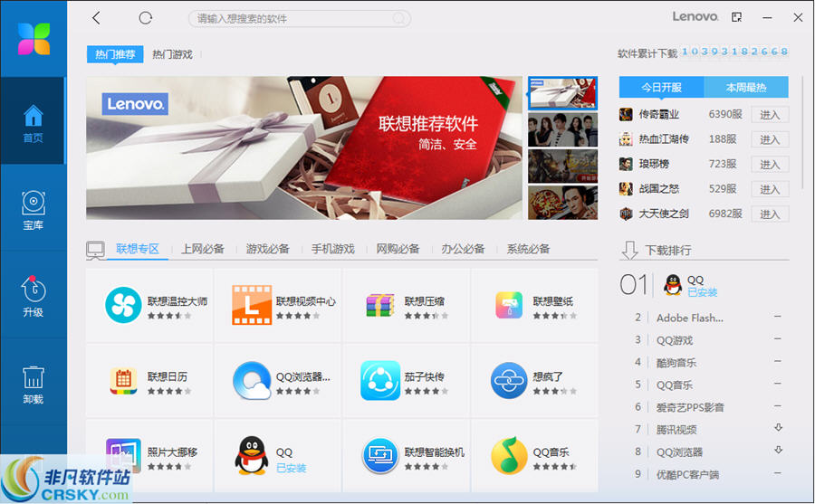Download 腾讯视频 via arrow icon
The height and width of the screenshot is (504, 815).
coord(778,428)
